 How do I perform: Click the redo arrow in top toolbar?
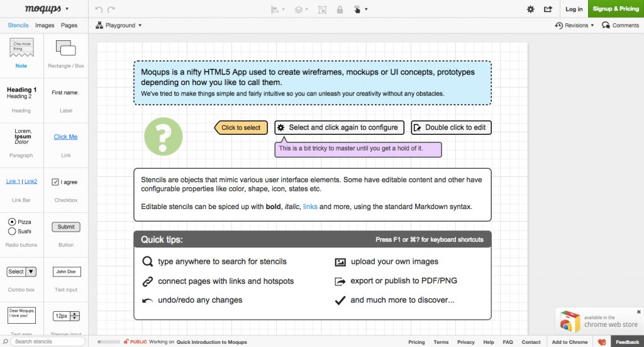coord(111,9)
